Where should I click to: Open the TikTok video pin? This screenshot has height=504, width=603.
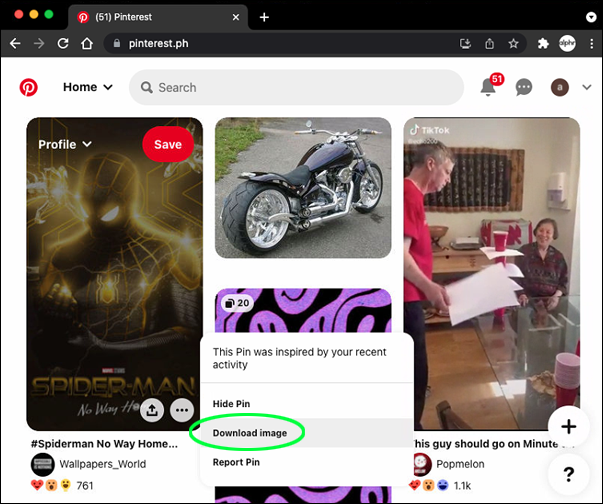tap(491, 273)
